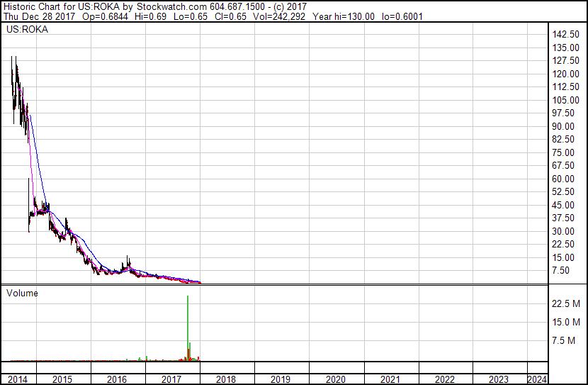Click the 22.50 price axis value
The width and height of the screenshot is (588, 385).
(x=563, y=245)
